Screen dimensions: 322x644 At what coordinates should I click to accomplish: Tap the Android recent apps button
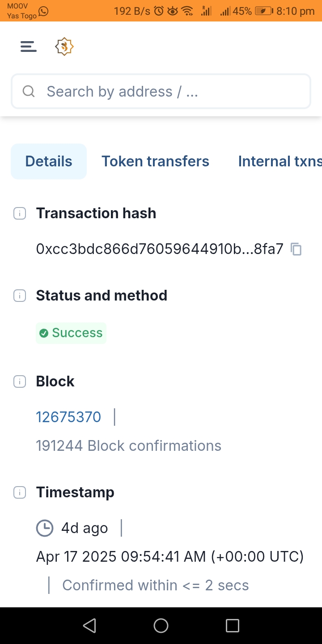233,625
